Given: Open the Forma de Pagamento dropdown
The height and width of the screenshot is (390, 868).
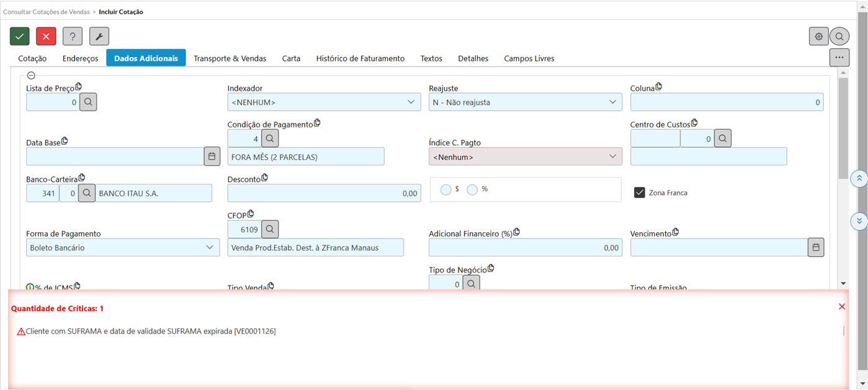Looking at the screenshot, I should point(122,247).
